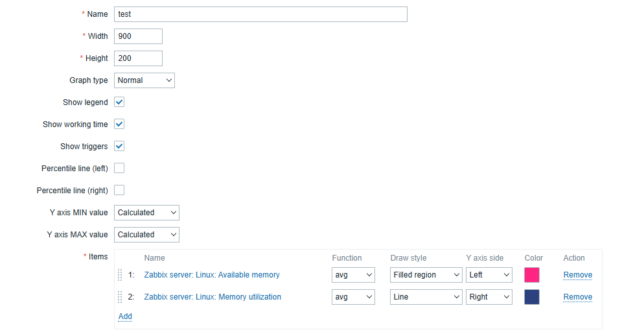This screenshot has width=644, height=332.
Task: Pick the pink color swatch
Action: pyautogui.click(x=532, y=275)
